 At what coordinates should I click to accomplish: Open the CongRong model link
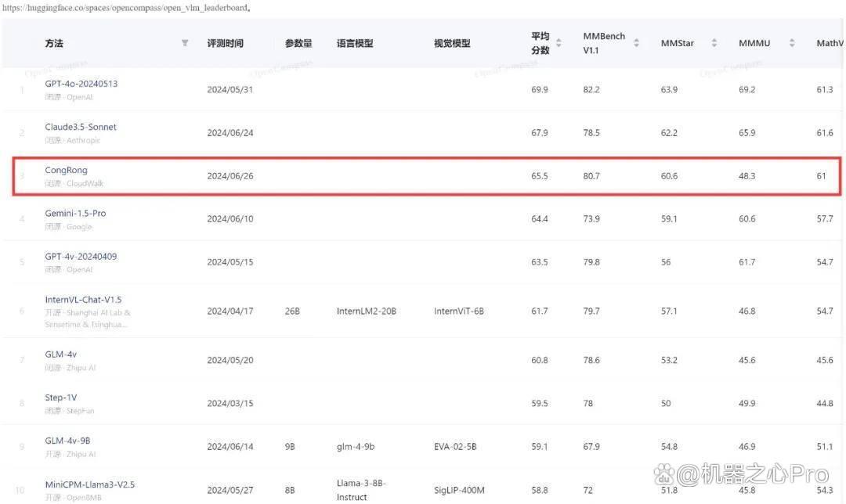[x=66, y=170]
